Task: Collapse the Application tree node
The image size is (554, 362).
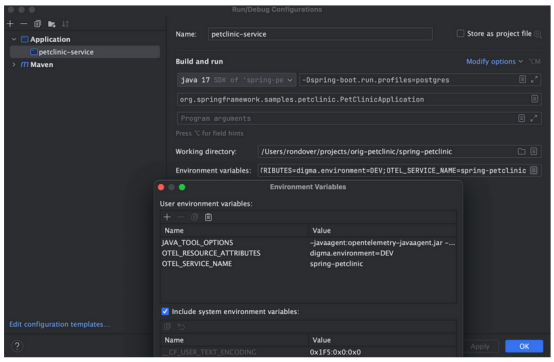Action: tap(14, 39)
